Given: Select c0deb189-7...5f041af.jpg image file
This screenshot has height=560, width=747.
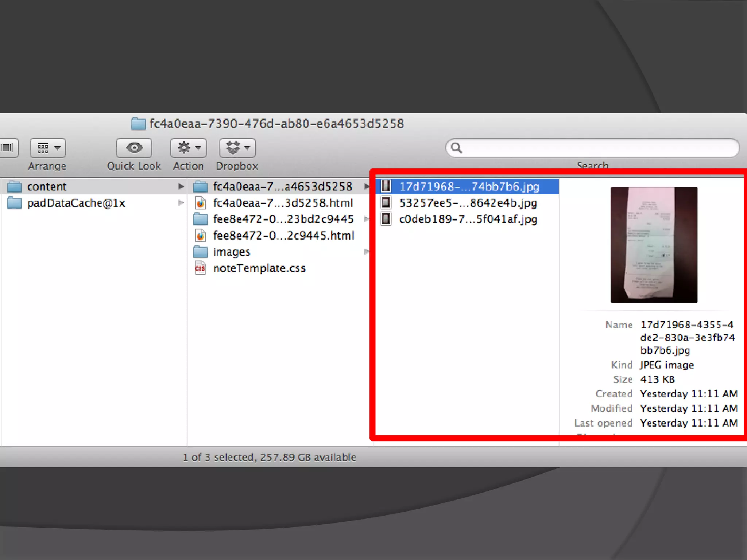Looking at the screenshot, I should (468, 219).
